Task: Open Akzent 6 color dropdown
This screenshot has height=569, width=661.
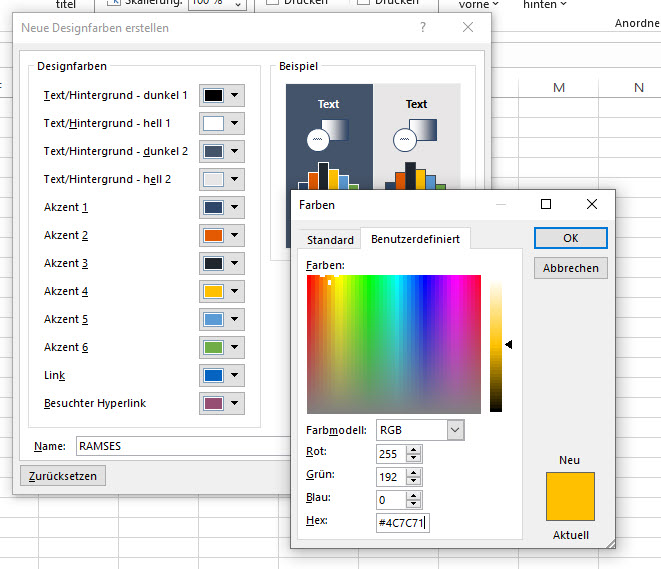Action: click(x=222, y=347)
